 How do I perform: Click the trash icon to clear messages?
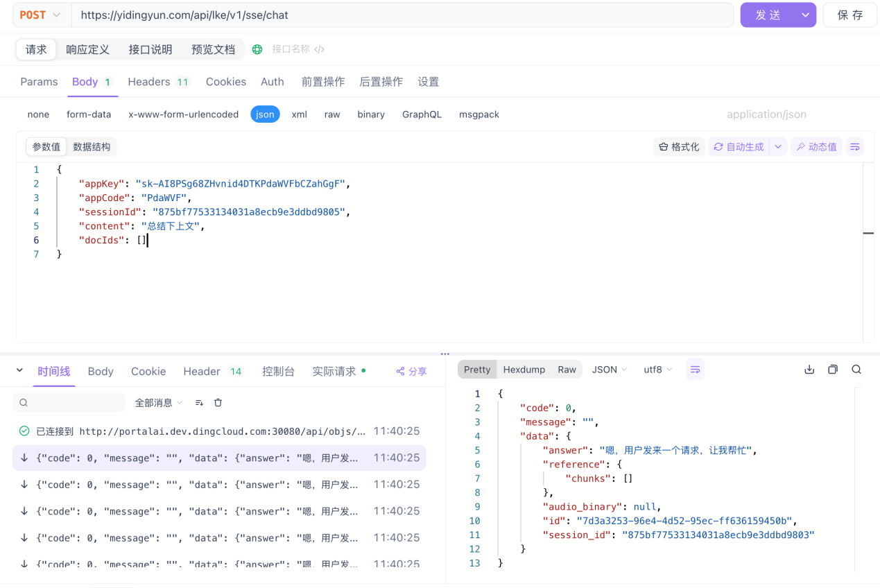[x=218, y=403]
